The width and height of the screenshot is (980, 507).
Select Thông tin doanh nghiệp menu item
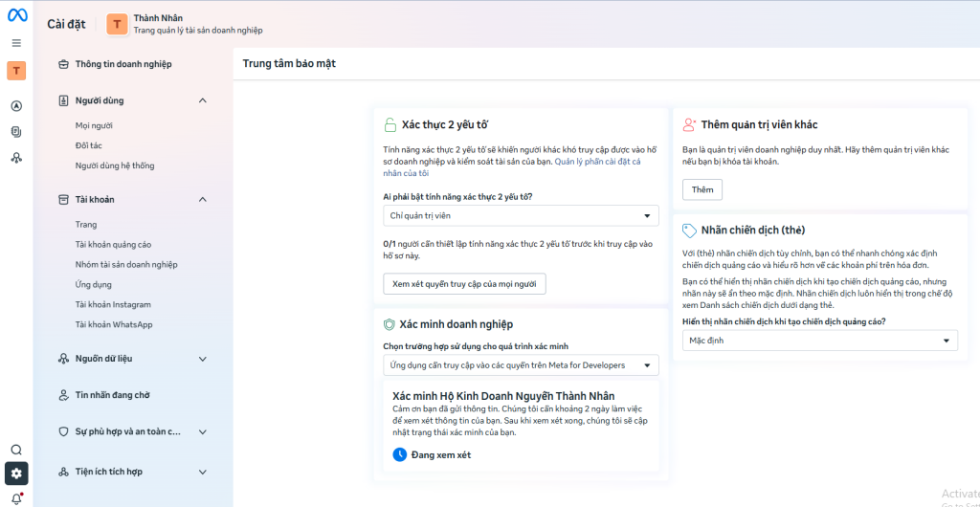pyautogui.click(x=123, y=64)
